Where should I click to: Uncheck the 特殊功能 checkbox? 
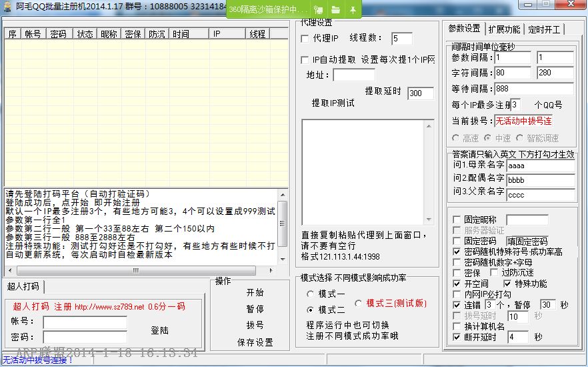pos(507,284)
